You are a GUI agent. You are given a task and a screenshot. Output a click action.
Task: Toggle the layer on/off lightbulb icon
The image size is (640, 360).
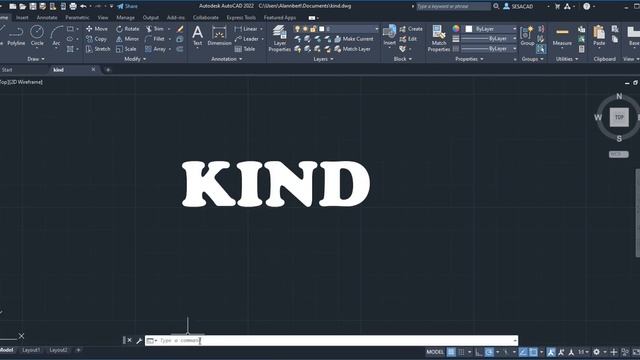point(298,29)
